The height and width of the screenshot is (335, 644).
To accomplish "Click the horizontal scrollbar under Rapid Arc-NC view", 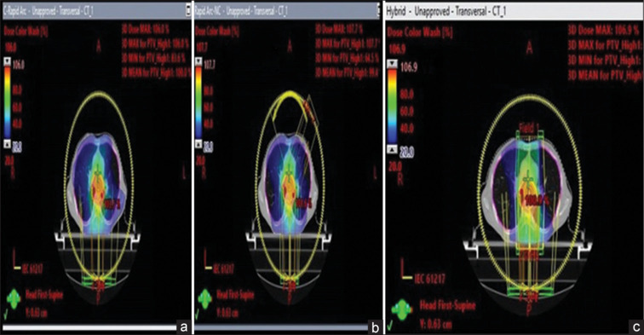I will coord(281,327).
